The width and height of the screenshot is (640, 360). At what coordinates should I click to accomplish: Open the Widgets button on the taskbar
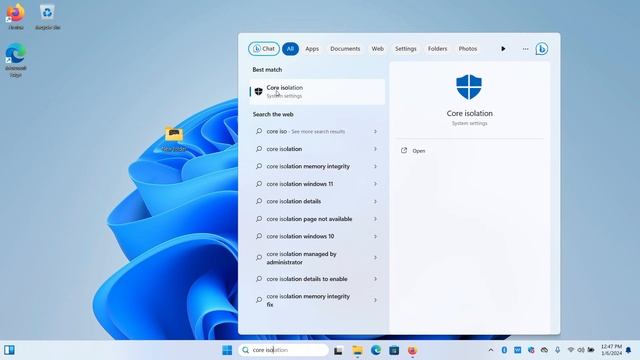coord(9,350)
